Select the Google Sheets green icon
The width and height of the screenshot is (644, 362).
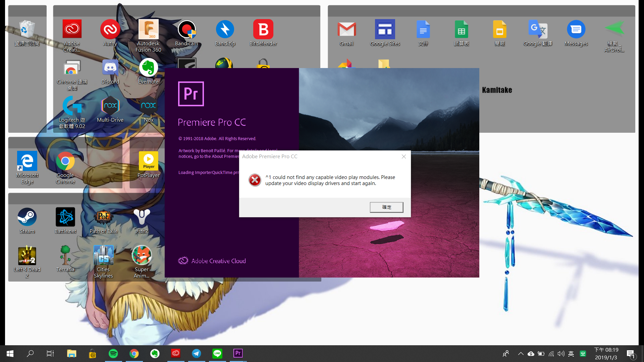pos(461,33)
